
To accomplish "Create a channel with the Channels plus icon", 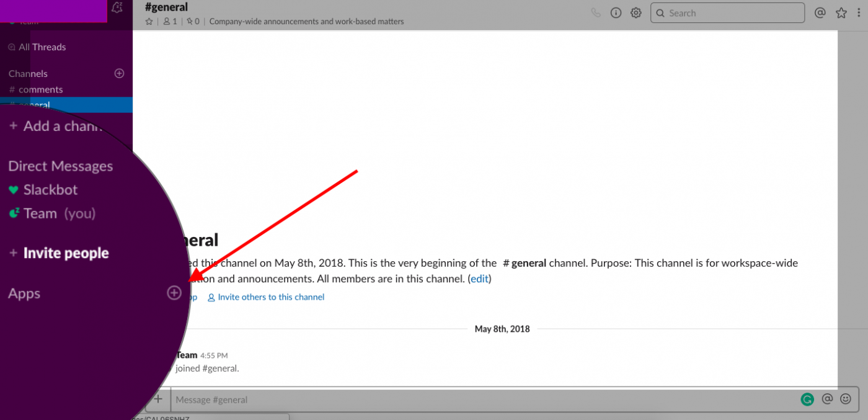I will pyautogui.click(x=118, y=73).
